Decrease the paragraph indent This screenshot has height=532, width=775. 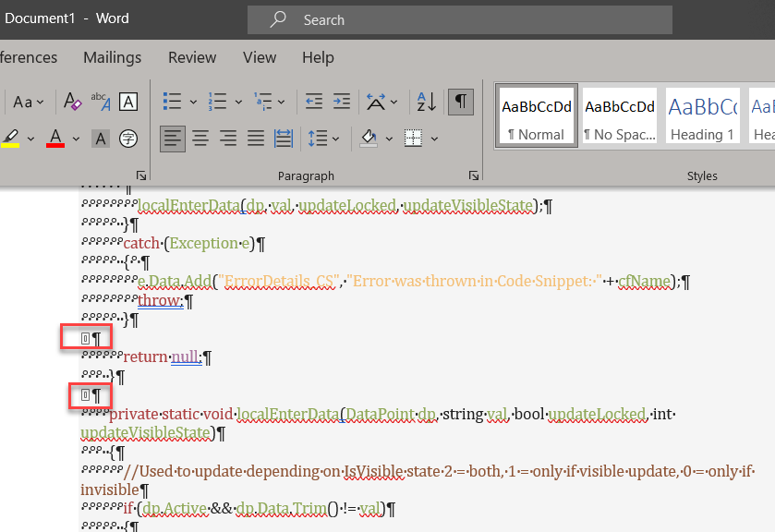(x=313, y=102)
